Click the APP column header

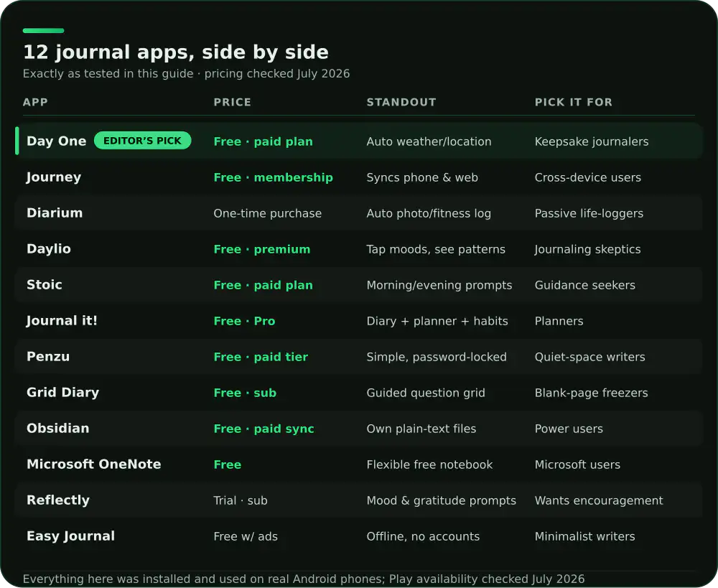click(x=35, y=102)
